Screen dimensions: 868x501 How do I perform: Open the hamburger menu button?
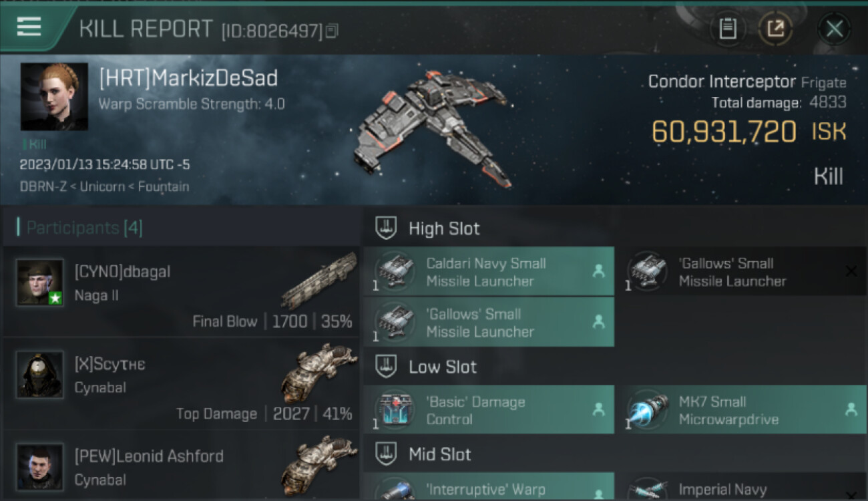(x=30, y=27)
